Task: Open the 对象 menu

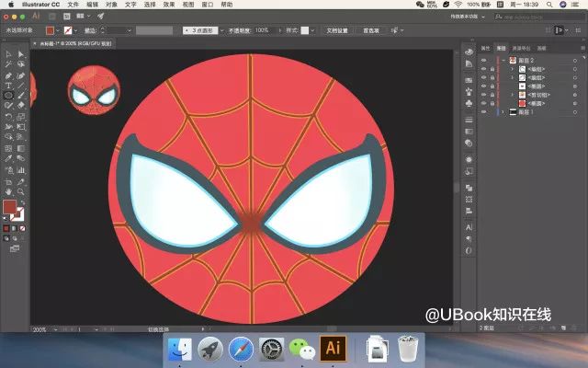Action: tap(111, 5)
